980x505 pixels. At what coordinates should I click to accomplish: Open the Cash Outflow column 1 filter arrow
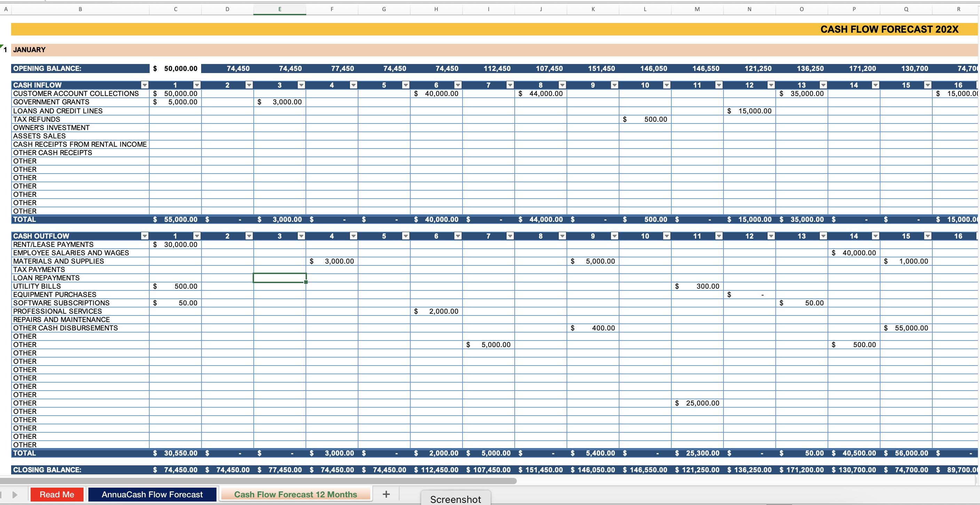[197, 236]
